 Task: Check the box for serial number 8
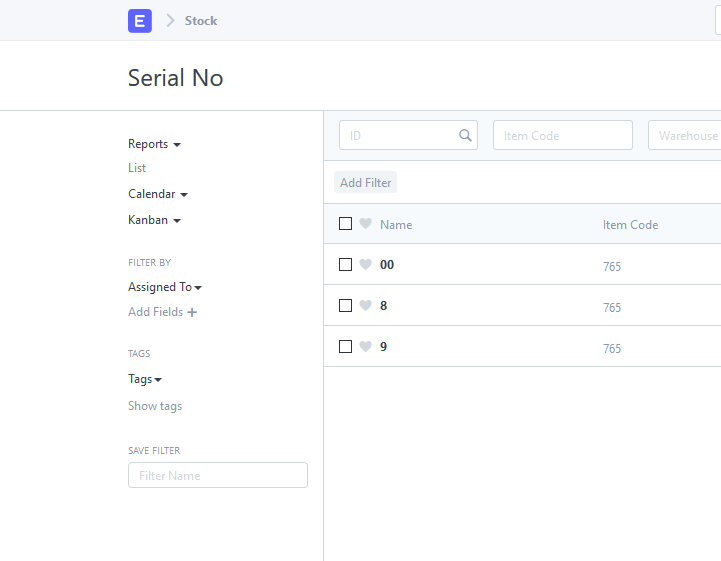click(x=345, y=305)
